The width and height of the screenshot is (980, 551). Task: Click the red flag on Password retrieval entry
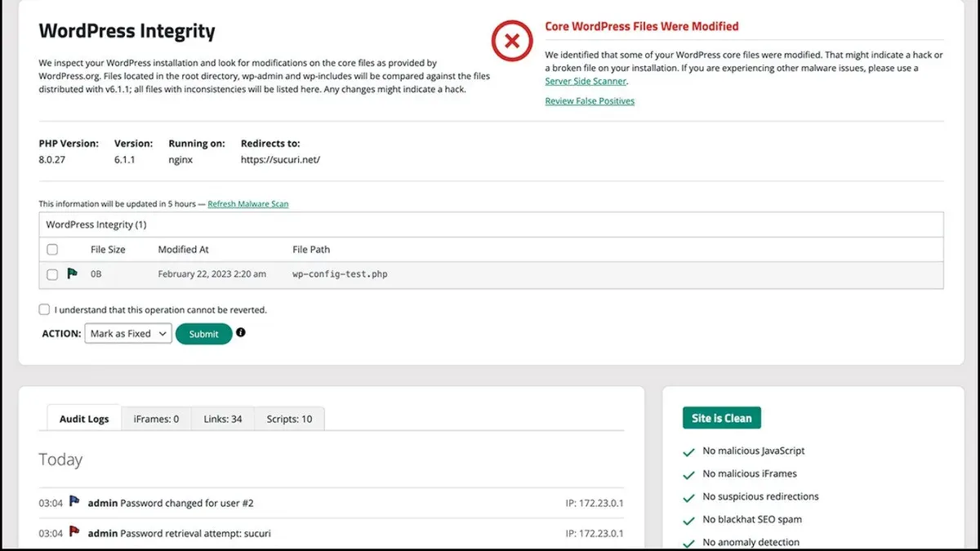73,532
